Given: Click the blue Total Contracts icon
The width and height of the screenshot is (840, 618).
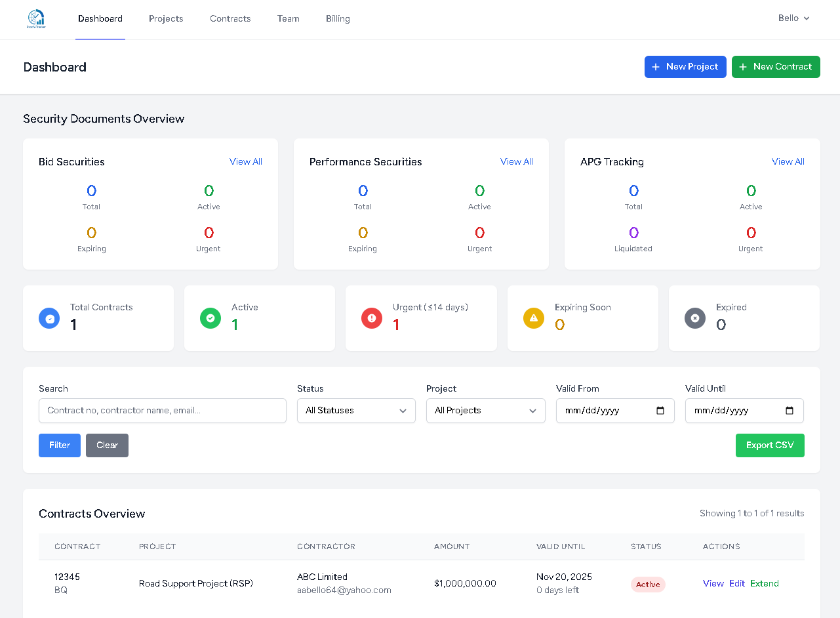Looking at the screenshot, I should tap(49, 318).
